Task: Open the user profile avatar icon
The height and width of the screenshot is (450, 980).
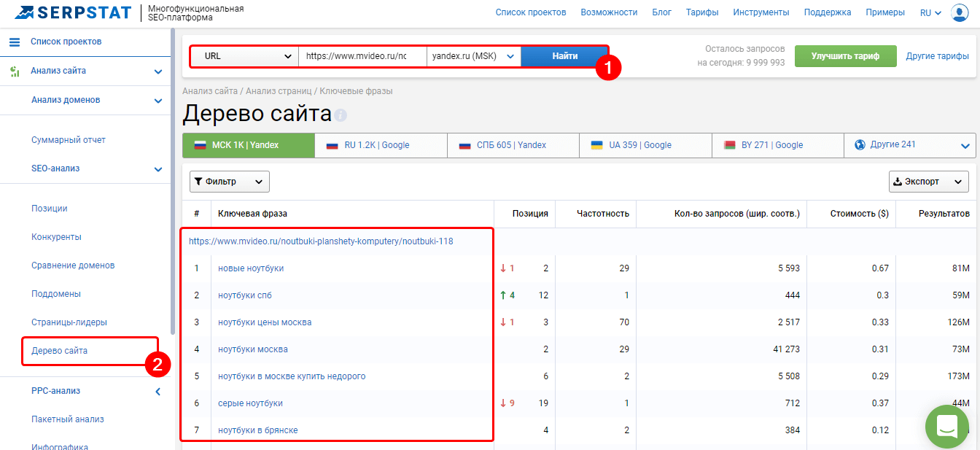Action: point(960,13)
